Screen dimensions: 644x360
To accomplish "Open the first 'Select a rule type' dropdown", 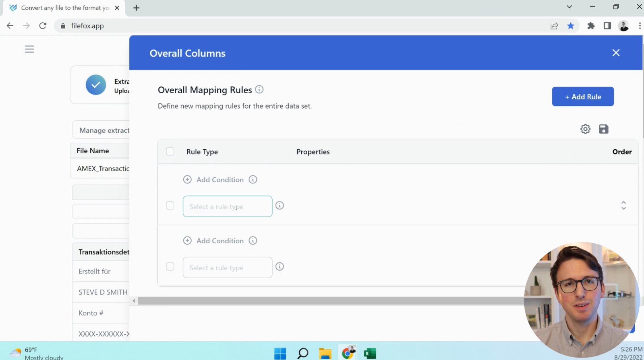I will point(227,206).
